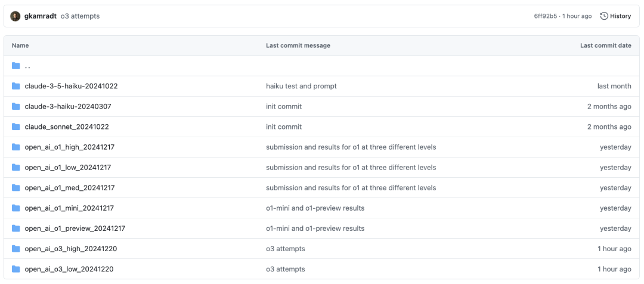Open commit message in open_ai_o1_preview_20241217 row
The height and width of the screenshot is (284, 644).
pos(315,228)
